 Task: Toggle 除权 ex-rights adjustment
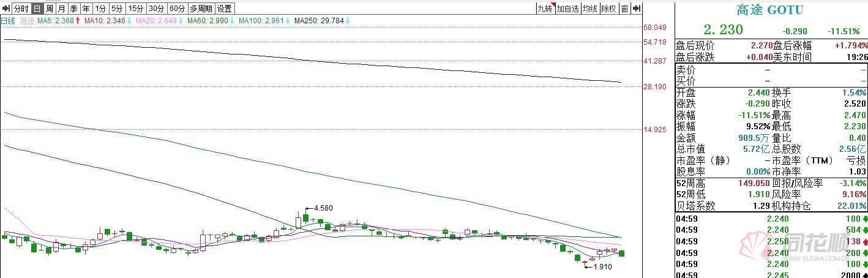(x=608, y=9)
